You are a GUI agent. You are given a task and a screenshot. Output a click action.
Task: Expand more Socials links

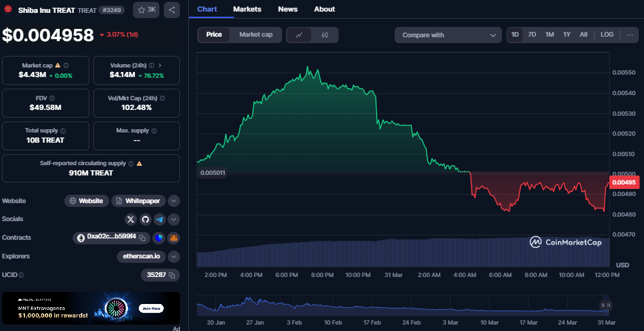point(174,219)
